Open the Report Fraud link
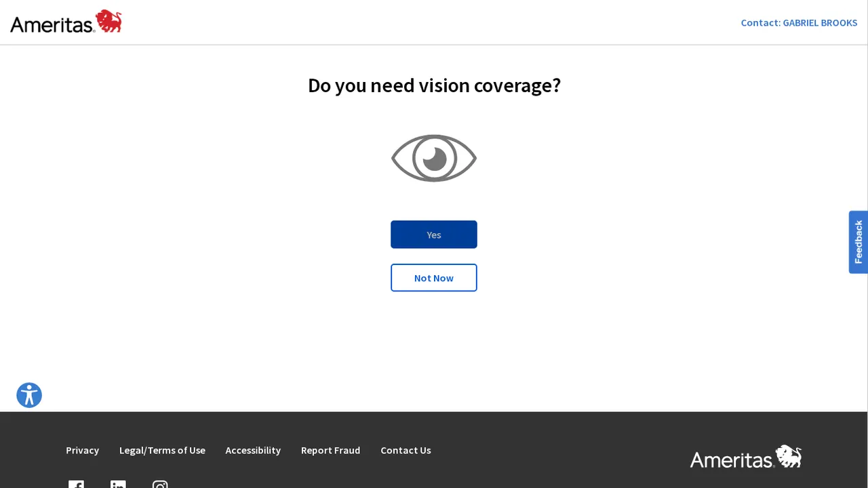 330,450
